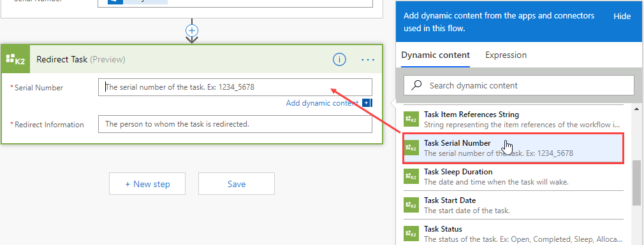
Task: Click K2 icon next to Task Status
Action: [411, 234]
